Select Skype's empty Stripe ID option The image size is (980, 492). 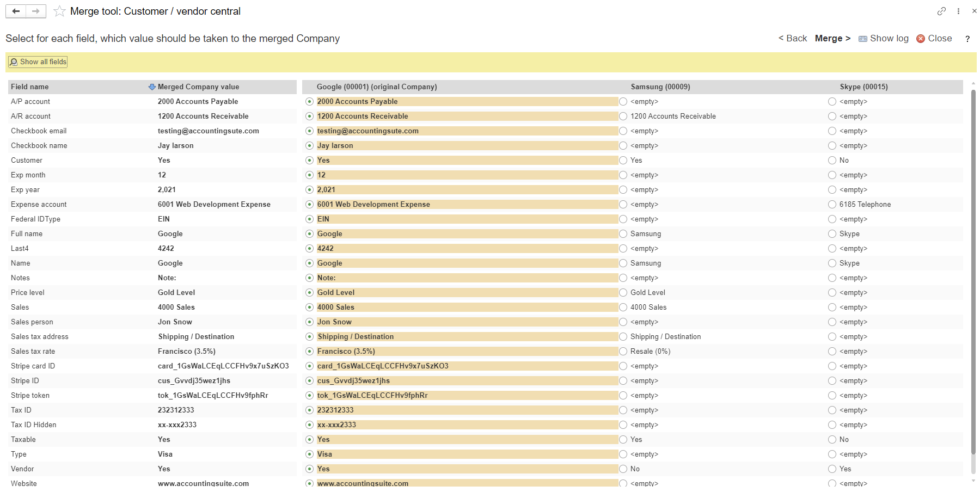pos(832,381)
